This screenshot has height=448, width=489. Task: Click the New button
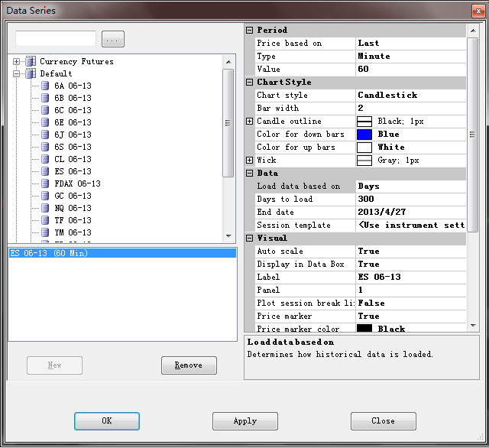[54, 365]
